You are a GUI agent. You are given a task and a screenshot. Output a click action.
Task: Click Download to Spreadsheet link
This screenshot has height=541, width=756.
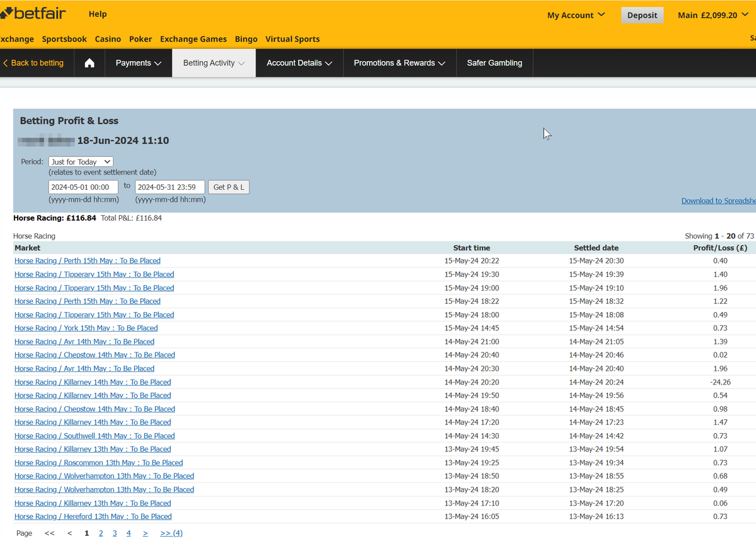(x=719, y=201)
